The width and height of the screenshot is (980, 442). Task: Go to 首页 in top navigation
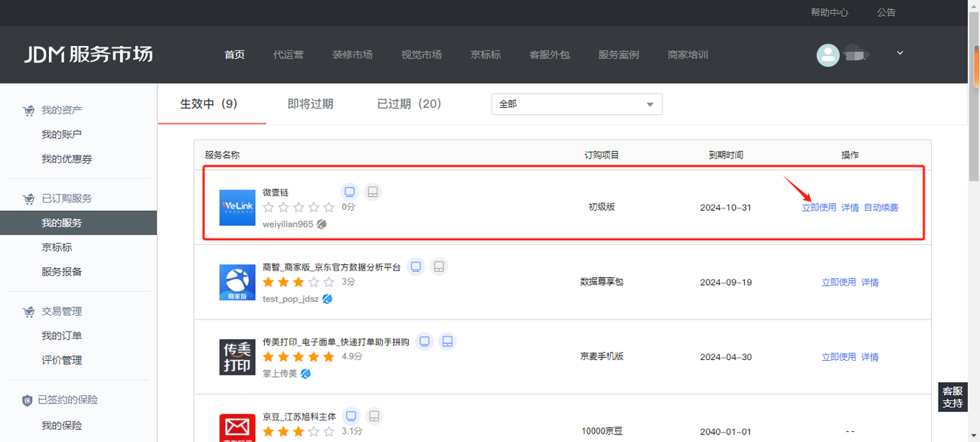coord(234,55)
